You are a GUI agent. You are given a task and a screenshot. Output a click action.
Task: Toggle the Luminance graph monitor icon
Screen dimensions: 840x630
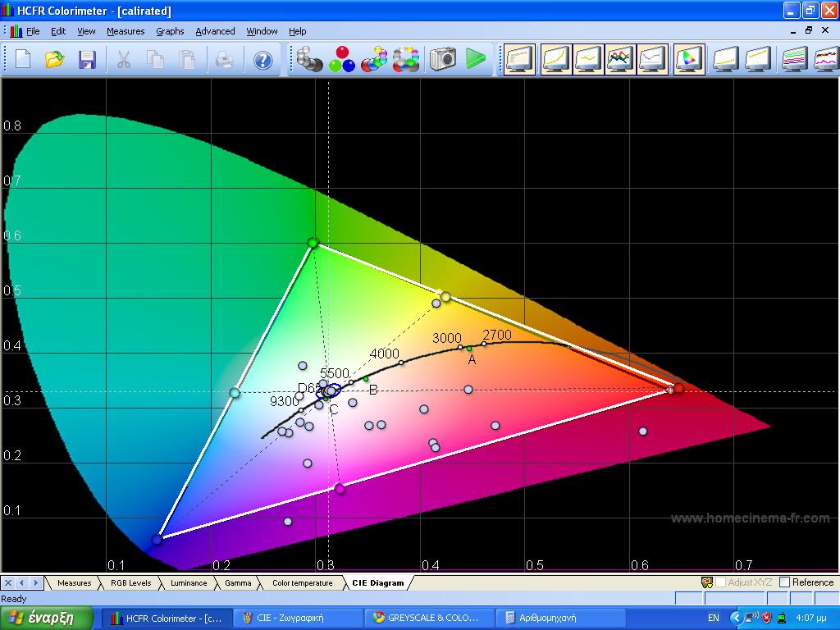pos(555,59)
